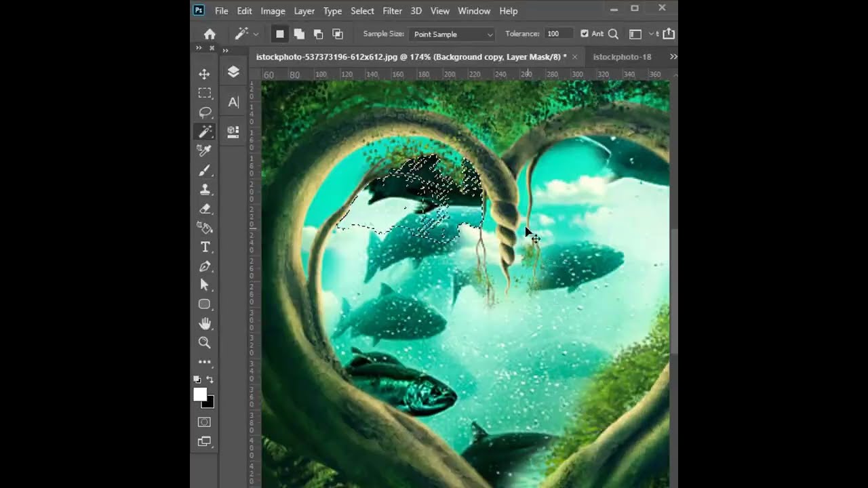Expand the tools panel double arrows
The image size is (868, 488).
(199, 48)
